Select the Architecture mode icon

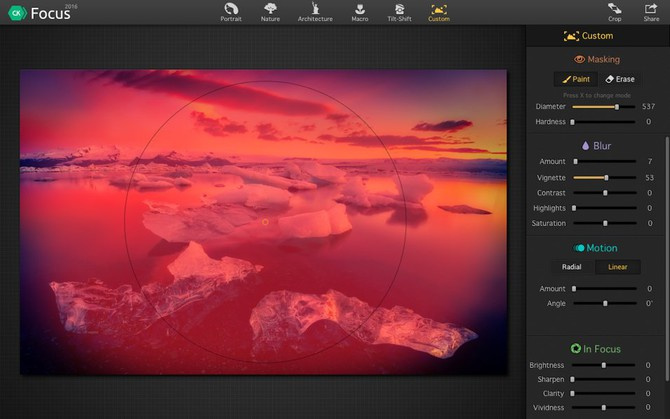315,12
